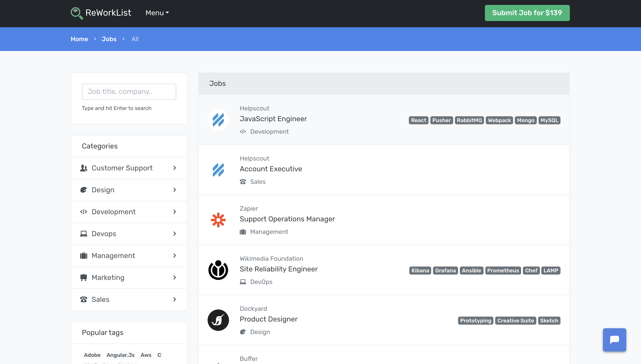Click the Wikimedia Foundation logo
641x364 pixels.
point(218,270)
